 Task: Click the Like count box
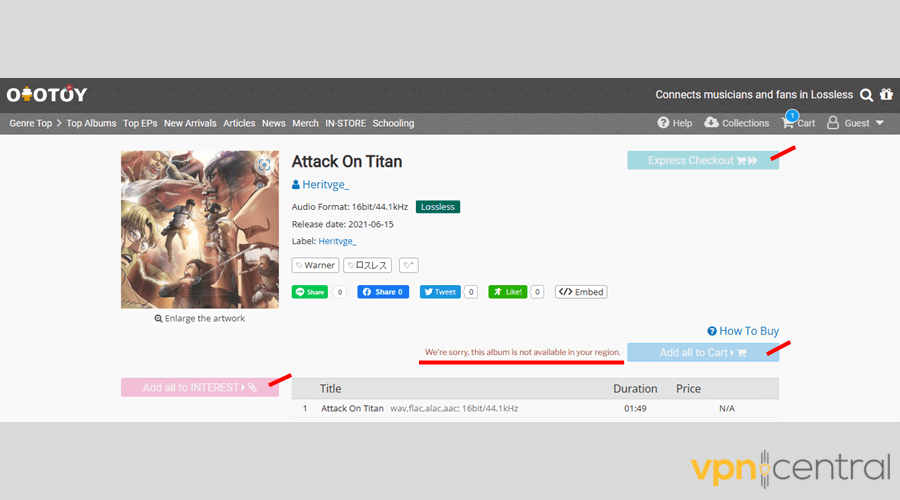pos(537,292)
